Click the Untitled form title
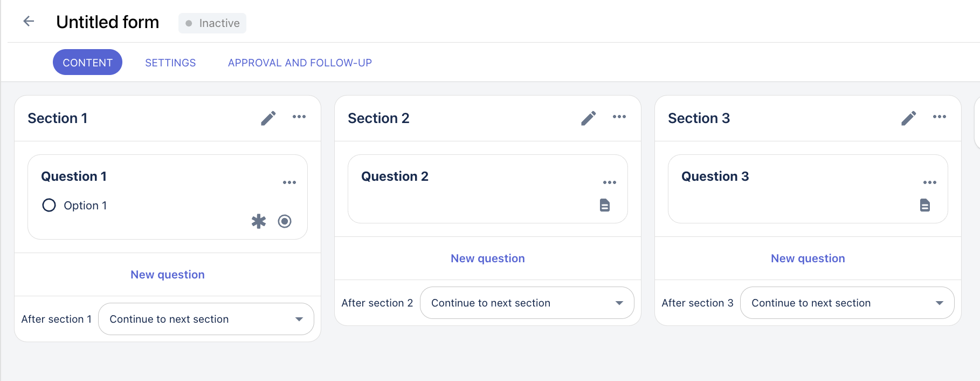 (x=108, y=22)
